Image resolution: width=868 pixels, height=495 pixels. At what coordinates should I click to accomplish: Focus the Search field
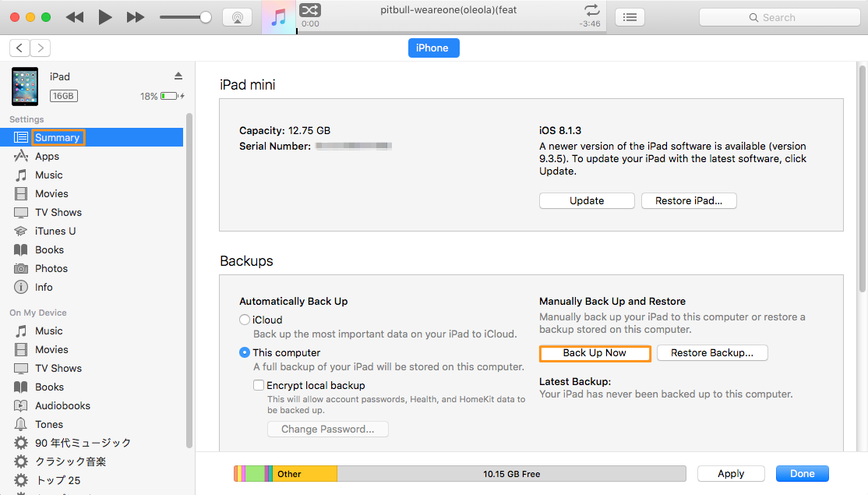point(779,17)
